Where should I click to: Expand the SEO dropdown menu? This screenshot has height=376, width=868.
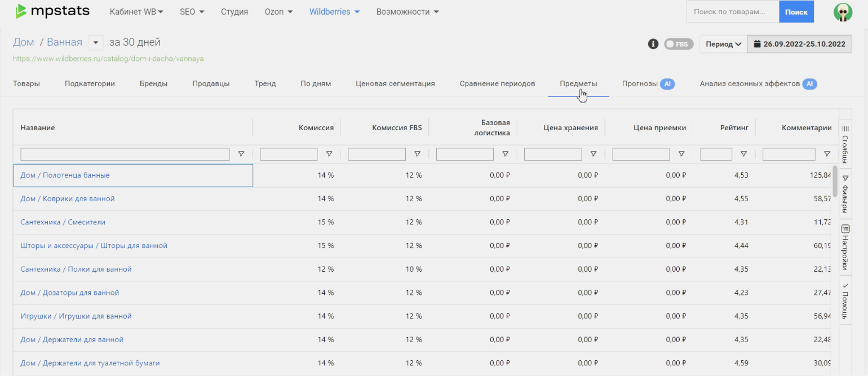[x=192, y=12]
